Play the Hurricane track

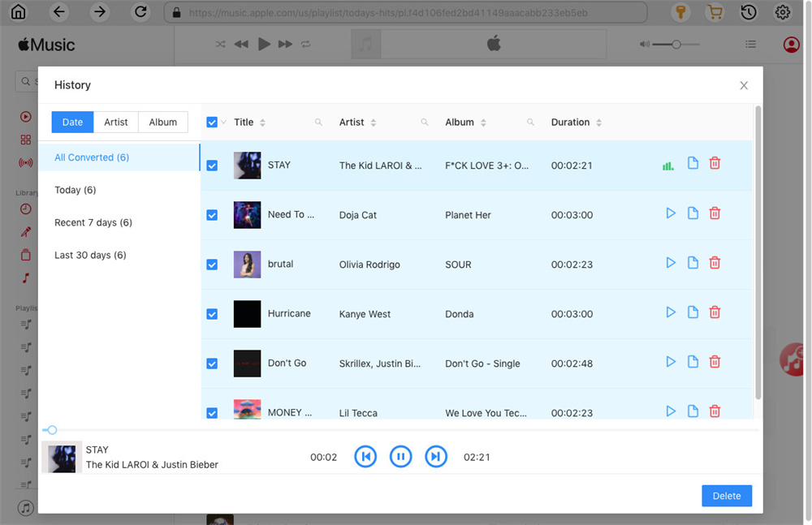(x=671, y=312)
